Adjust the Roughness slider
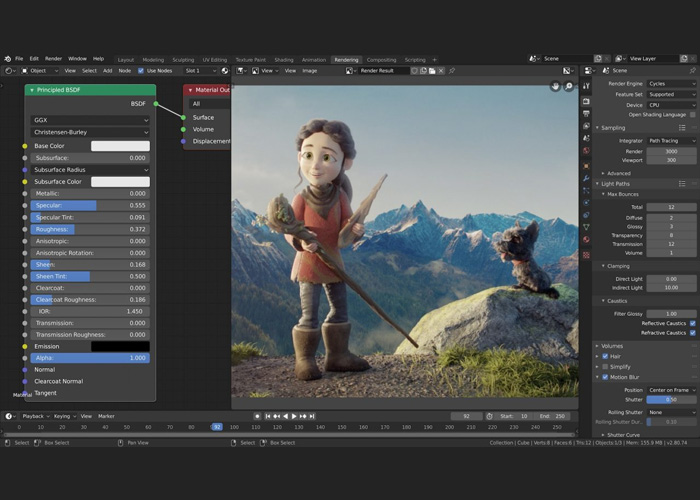The width and height of the screenshot is (700, 500). [90, 229]
